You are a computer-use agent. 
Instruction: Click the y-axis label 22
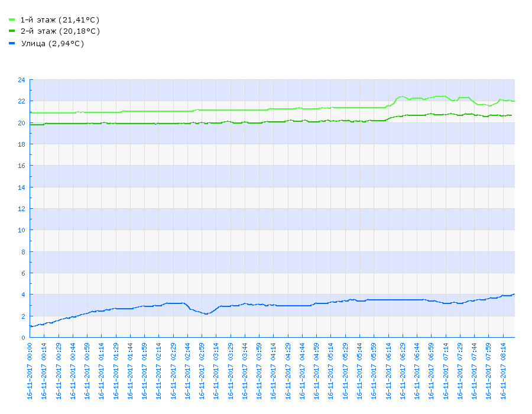tap(21, 101)
